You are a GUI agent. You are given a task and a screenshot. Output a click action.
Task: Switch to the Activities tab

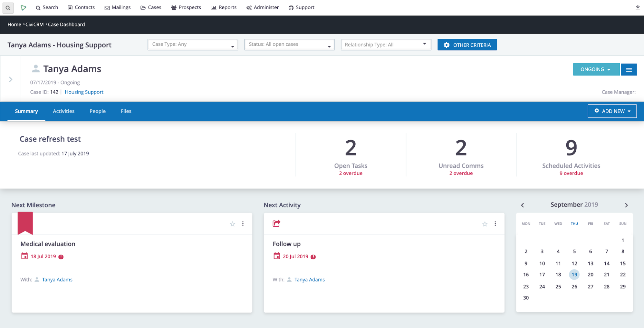pyautogui.click(x=64, y=111)
